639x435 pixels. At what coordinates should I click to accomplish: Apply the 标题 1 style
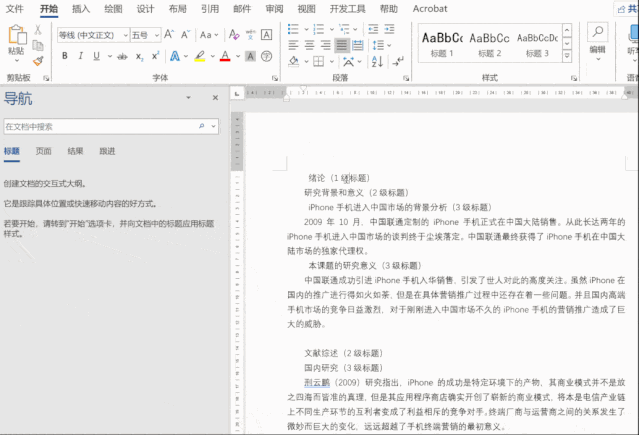pyautogui.click(x=441, y=43)
